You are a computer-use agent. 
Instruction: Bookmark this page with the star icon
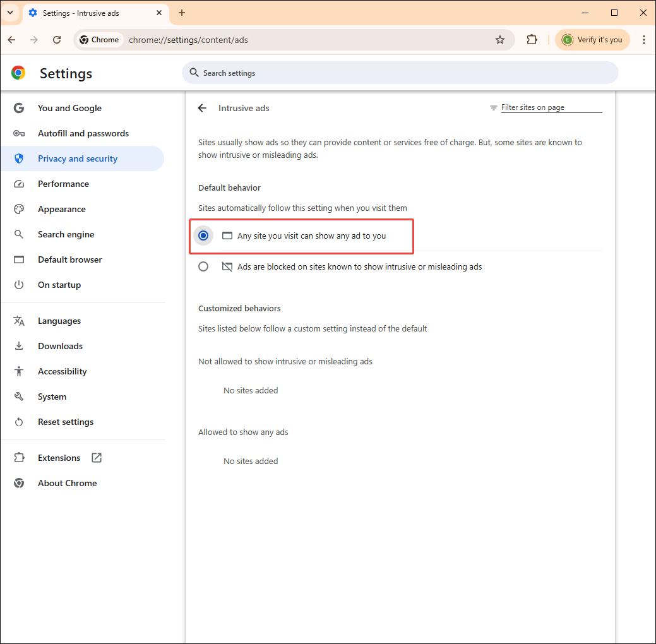point(500,39)
